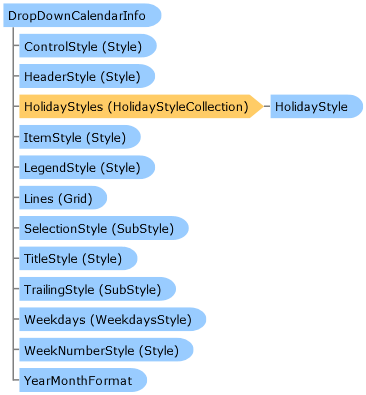The width and height of the screenshot is (366, 395).
Task: Open the Lines (Grid) node
Action: [x=63, y=198]
